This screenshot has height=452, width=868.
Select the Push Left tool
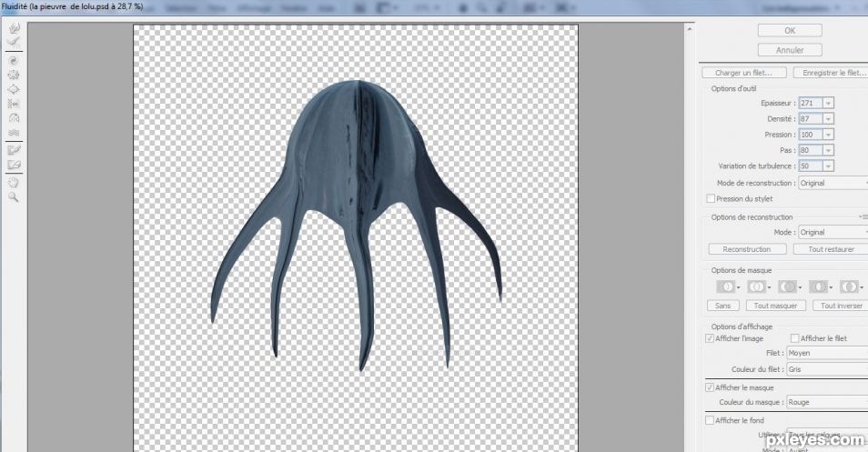click(14, 104)
